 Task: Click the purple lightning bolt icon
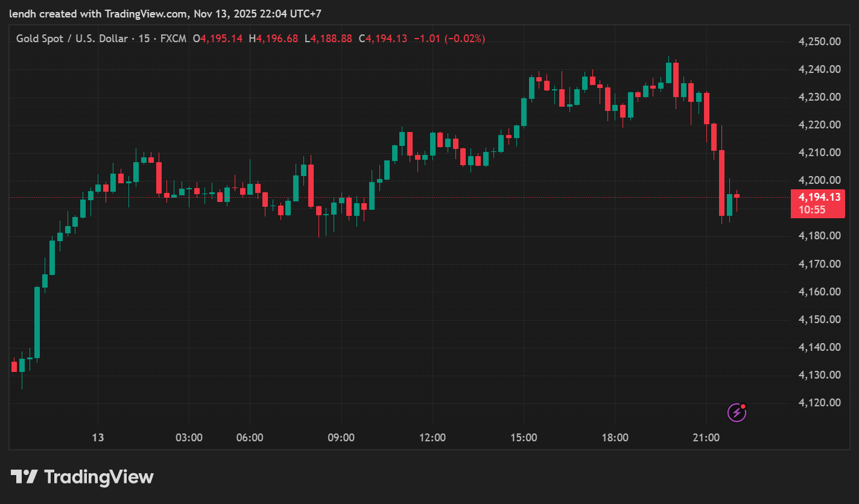click(x=735, y=412)
